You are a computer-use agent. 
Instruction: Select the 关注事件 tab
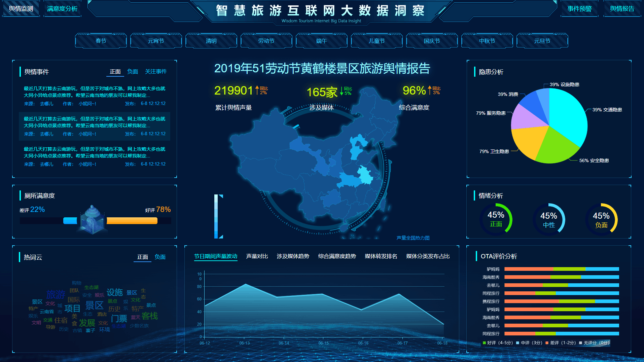(x=156, y=72)
